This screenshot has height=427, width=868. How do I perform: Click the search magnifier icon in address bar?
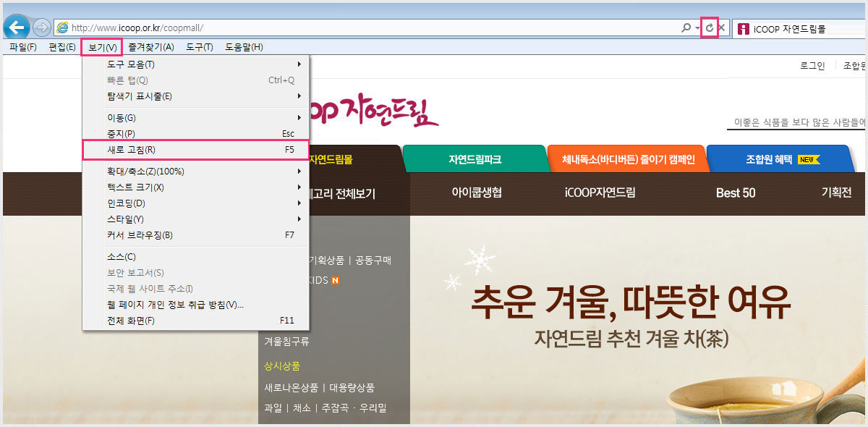(x=686, y=28)
